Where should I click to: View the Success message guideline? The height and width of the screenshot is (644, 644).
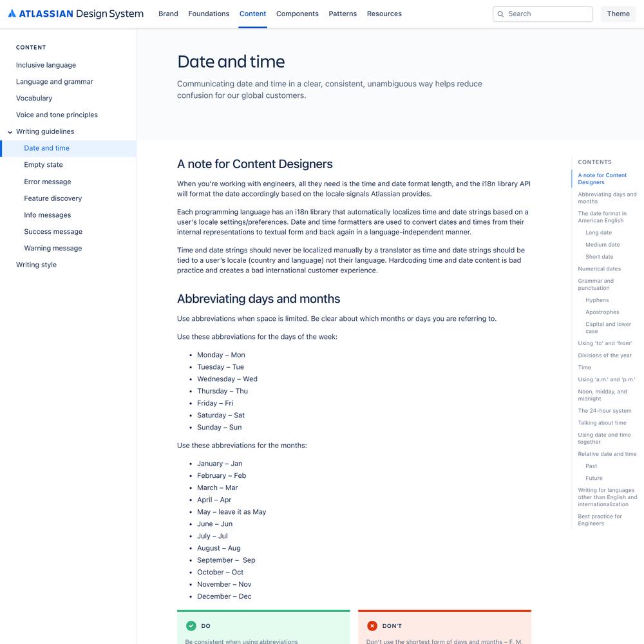pyautogui.click(x=53, y=232)
